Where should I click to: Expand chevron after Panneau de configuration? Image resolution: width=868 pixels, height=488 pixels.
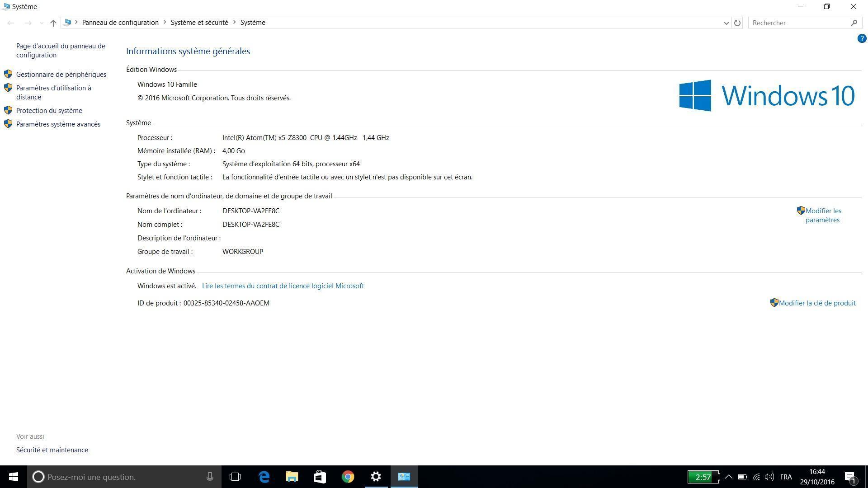165,22
